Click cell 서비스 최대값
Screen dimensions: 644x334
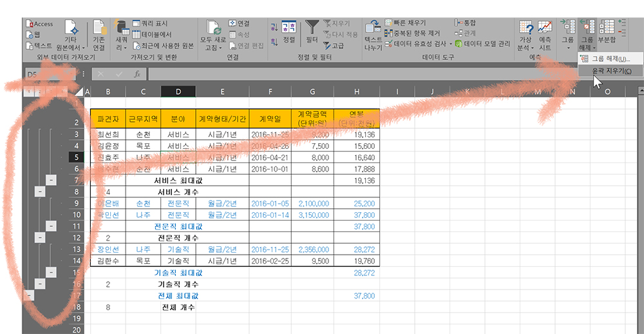click(178, 180)
